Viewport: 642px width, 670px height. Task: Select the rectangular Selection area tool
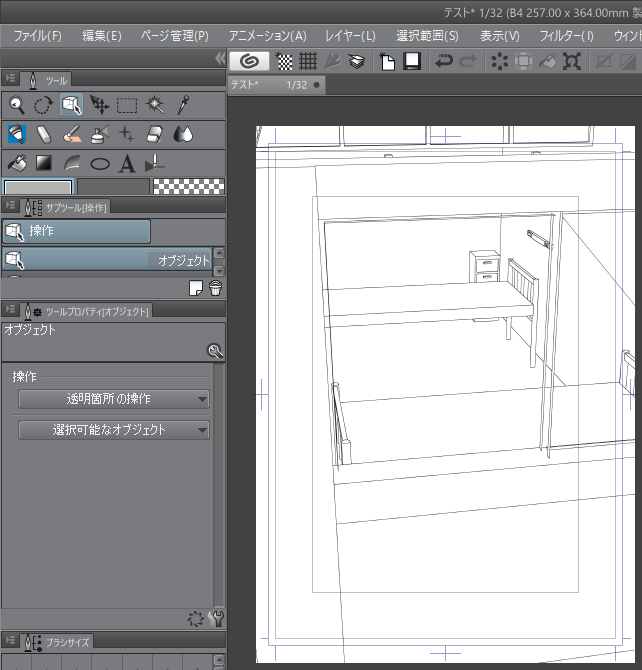(127, 104)
